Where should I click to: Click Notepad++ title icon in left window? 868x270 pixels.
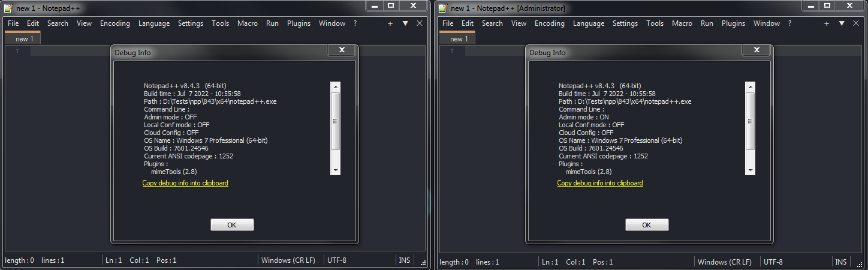tap(8, 8)
